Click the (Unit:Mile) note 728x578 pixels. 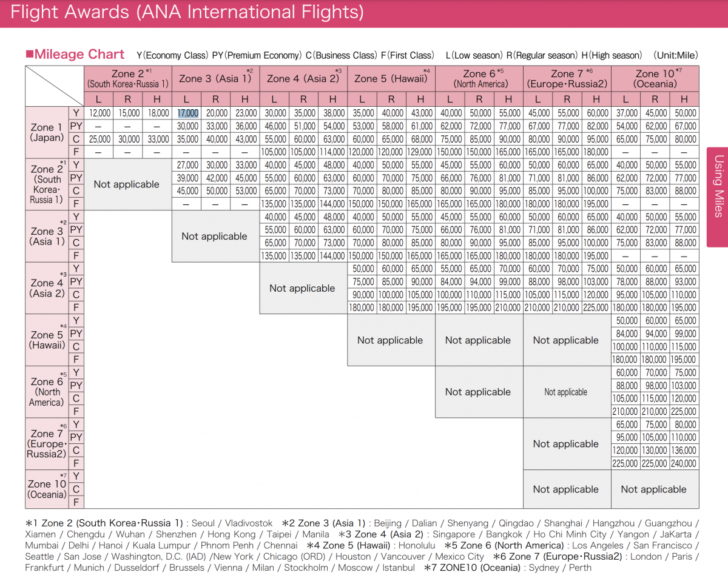[676, 55]
